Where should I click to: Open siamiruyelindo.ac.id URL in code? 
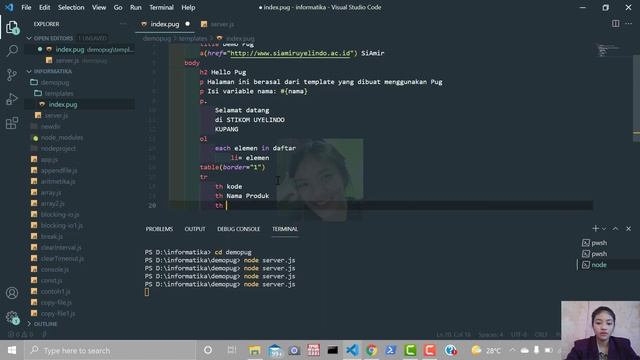coord(290,53)
